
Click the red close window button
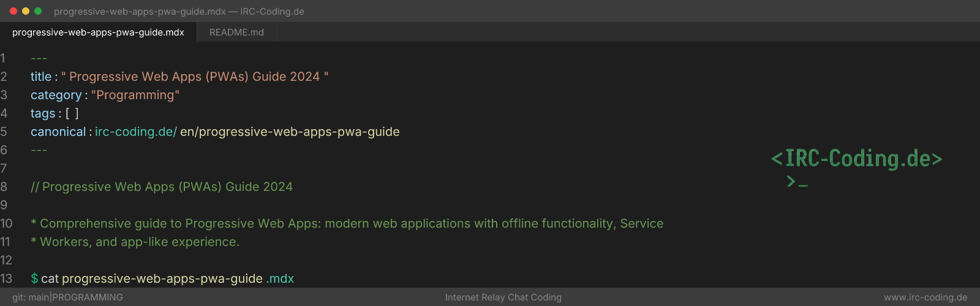pyautogui.click(x=13, y=11)
